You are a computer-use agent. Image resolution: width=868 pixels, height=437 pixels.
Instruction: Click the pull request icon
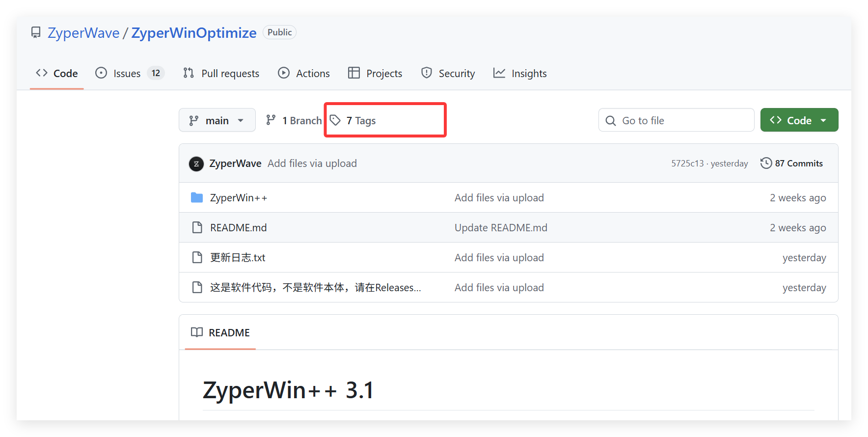tap(189, 73)
